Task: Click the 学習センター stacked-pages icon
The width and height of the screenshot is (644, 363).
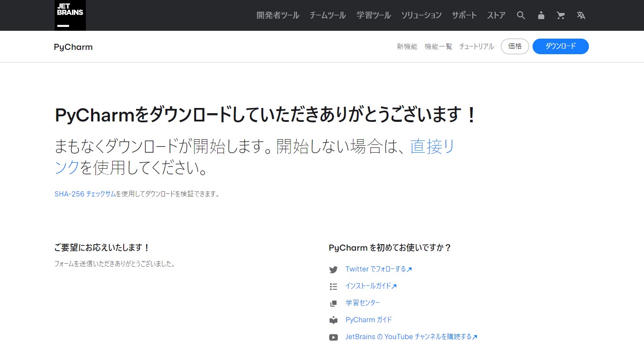Action: point(333,304)
